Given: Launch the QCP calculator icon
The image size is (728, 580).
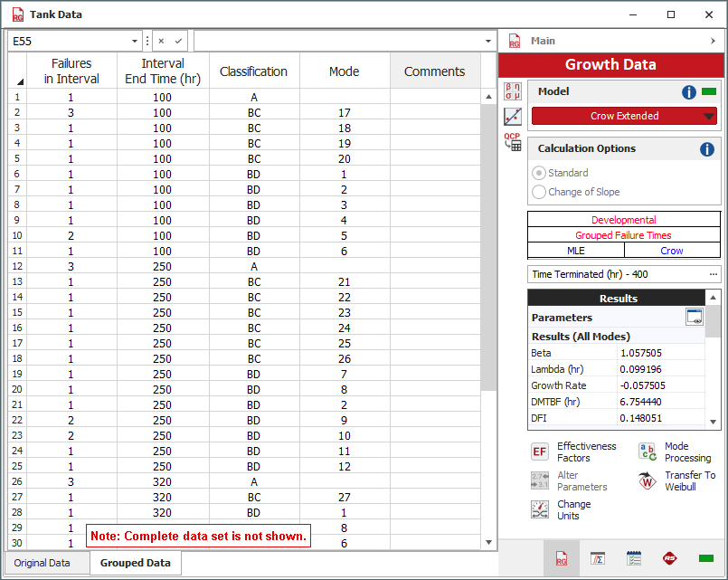Looking at the screenshot, I should (513, 141).
